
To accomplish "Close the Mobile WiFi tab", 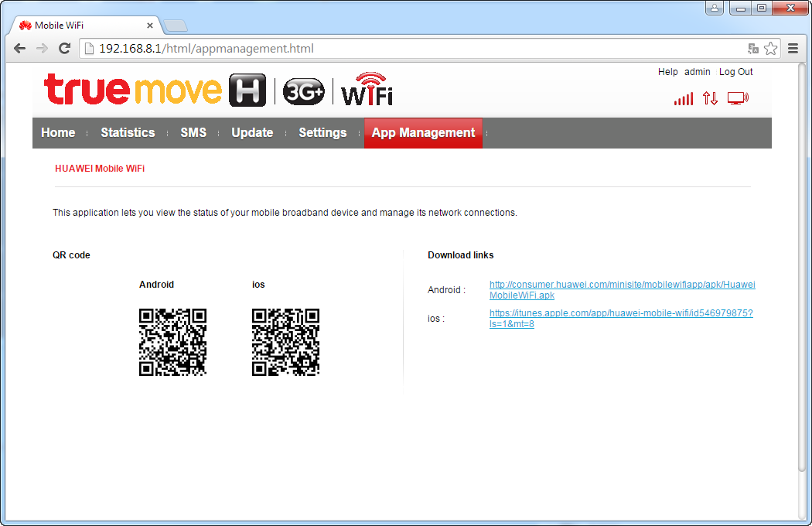I will point(150,26).
